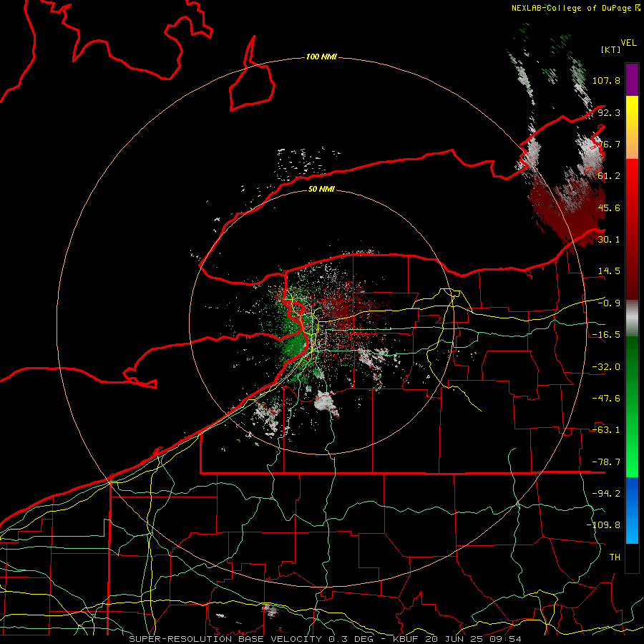The image size is (644, 644).
Task: Select the 14.5 scale value
Action: tap(609, 271)
